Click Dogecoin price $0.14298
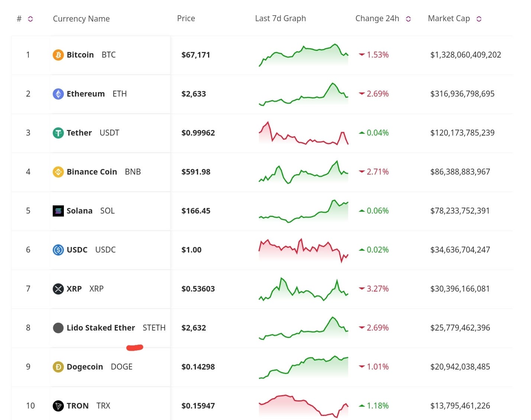 click(198, 367)
